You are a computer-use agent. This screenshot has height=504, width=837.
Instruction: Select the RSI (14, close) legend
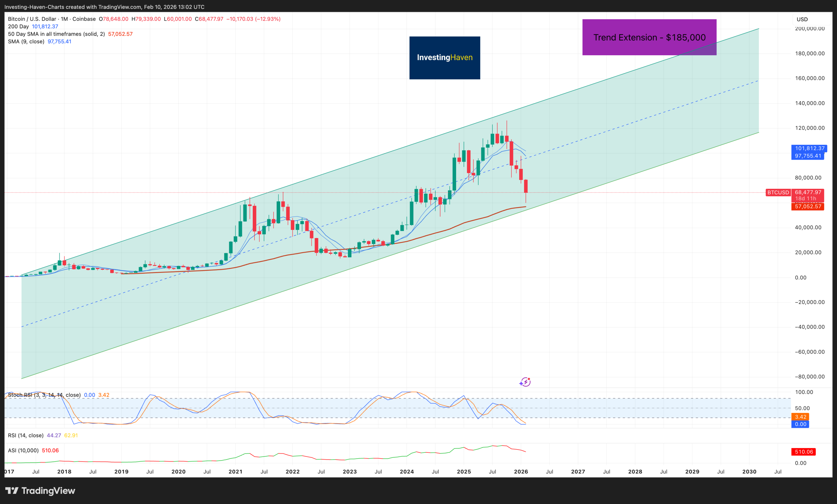pyautogui.click(x=26, y=435)
